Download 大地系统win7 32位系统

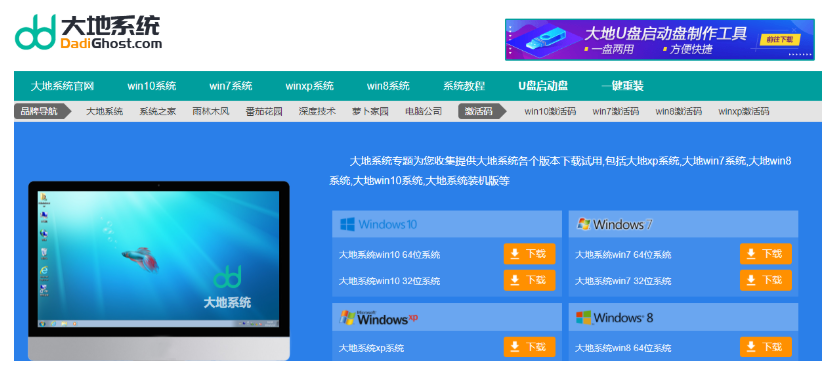click(766, 280)
